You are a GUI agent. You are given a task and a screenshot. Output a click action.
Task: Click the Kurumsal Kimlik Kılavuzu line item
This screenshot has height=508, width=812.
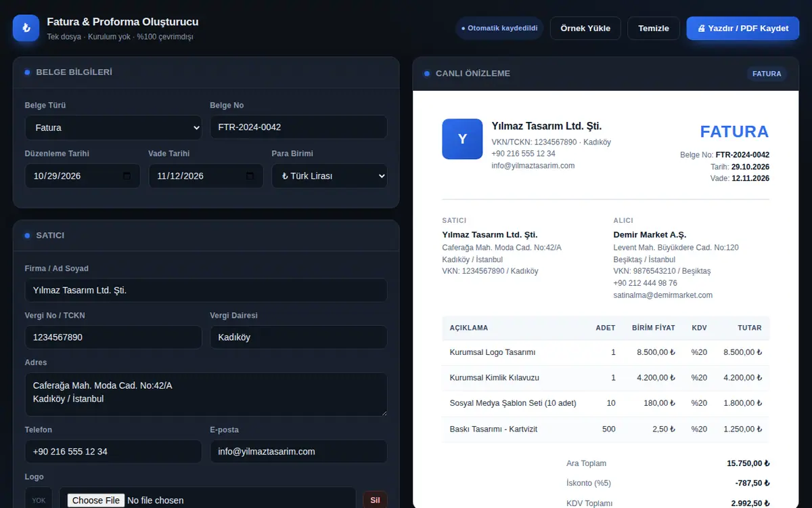pos(495,377)
